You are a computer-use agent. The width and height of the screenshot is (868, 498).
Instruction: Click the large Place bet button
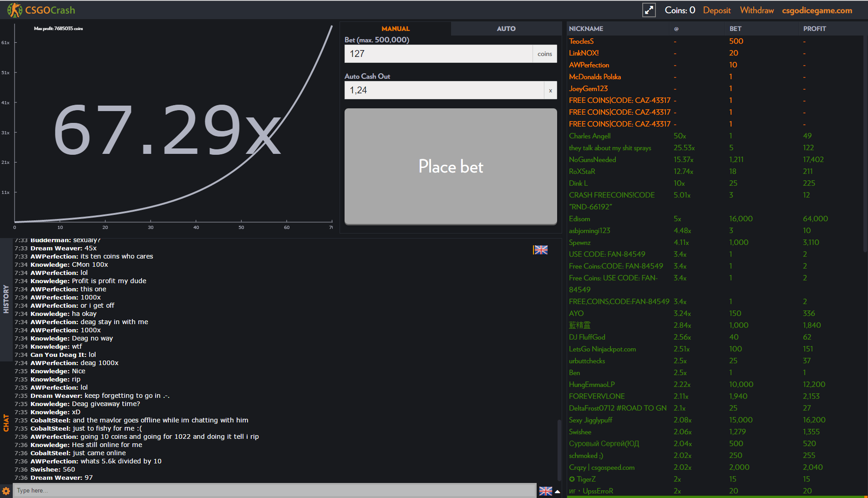coord(451,166)
